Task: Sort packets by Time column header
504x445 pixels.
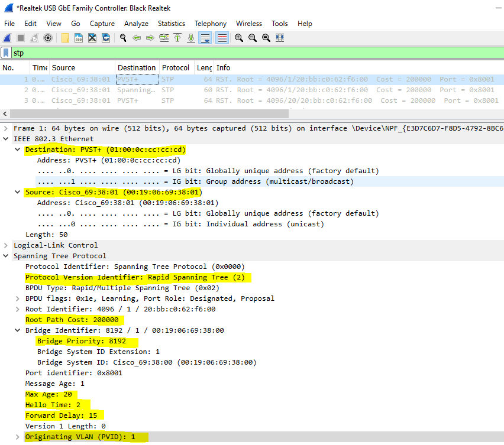Action: pyautogui.click(x=40, y=68)
